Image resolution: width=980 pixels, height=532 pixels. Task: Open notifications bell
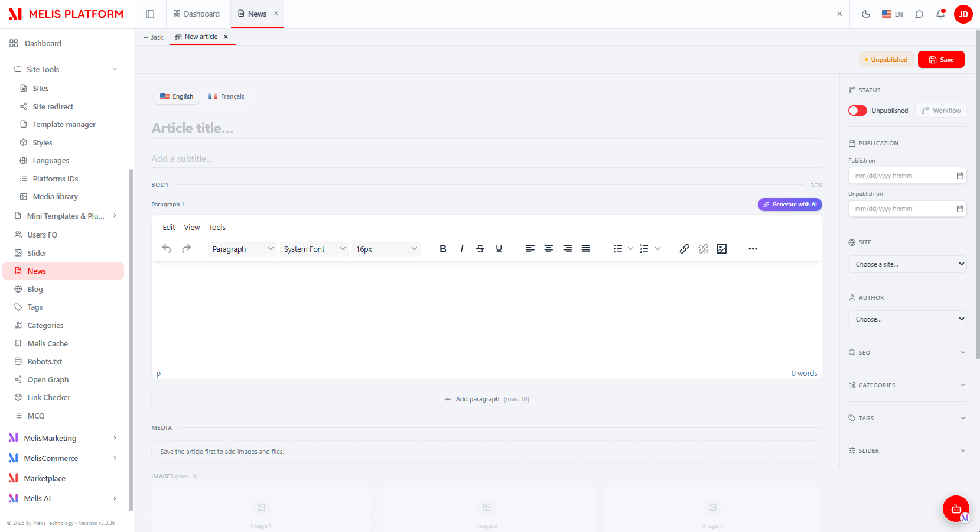940,14
